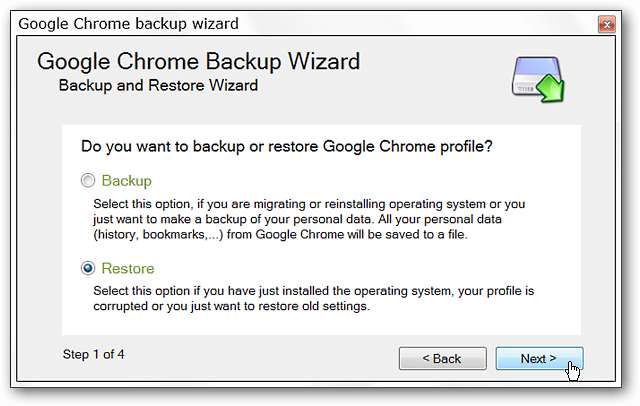Click the Restore option description paragraph

pos(302,298)
